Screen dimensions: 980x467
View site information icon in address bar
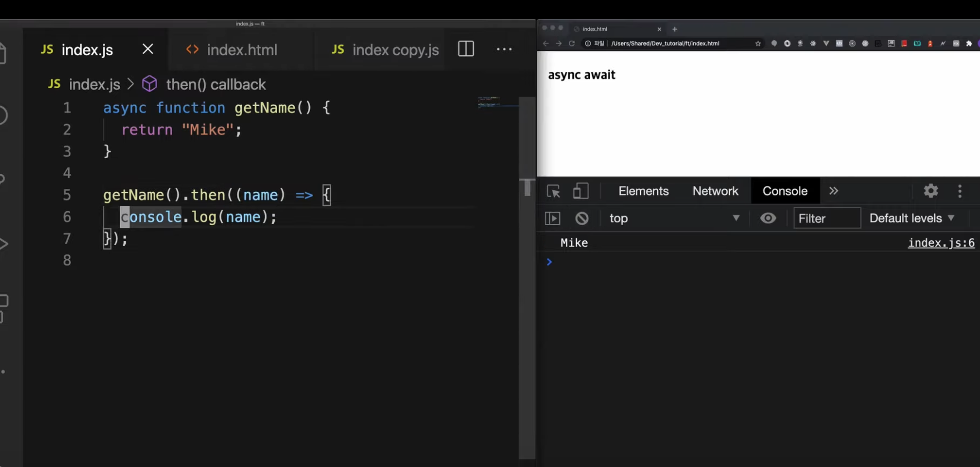[x=588, y=44]
